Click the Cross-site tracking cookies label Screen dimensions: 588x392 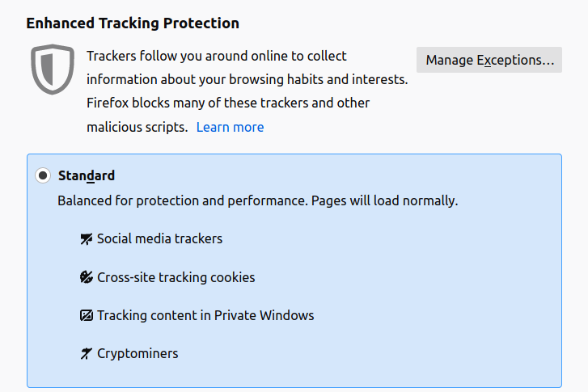click(176, 277)
